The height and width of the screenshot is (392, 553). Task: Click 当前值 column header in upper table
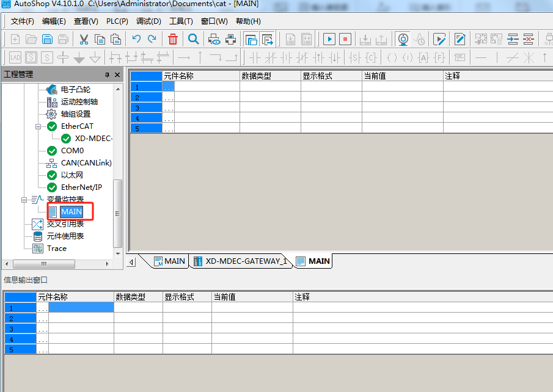(x=403, y=76)
